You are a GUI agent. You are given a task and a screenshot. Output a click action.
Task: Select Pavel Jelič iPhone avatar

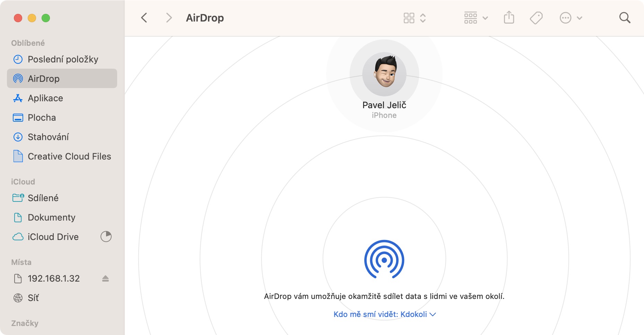[384, 74]
